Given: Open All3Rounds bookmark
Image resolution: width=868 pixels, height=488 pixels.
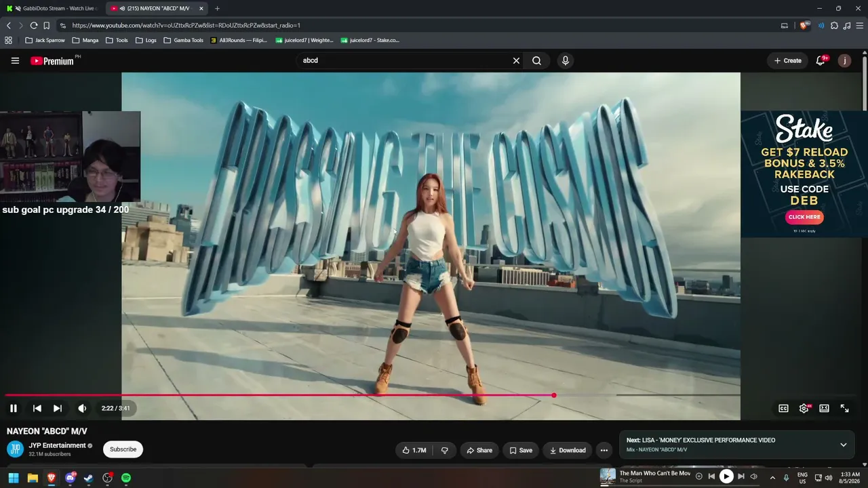Looking at the screenshot, I should pyautogui.click(x=239, y=40).
